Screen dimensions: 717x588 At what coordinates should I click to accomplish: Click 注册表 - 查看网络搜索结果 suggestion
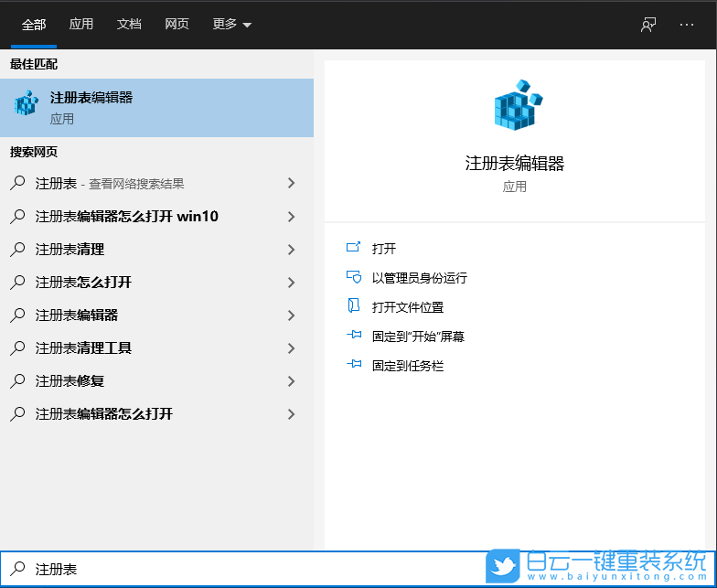click(157, 183)
